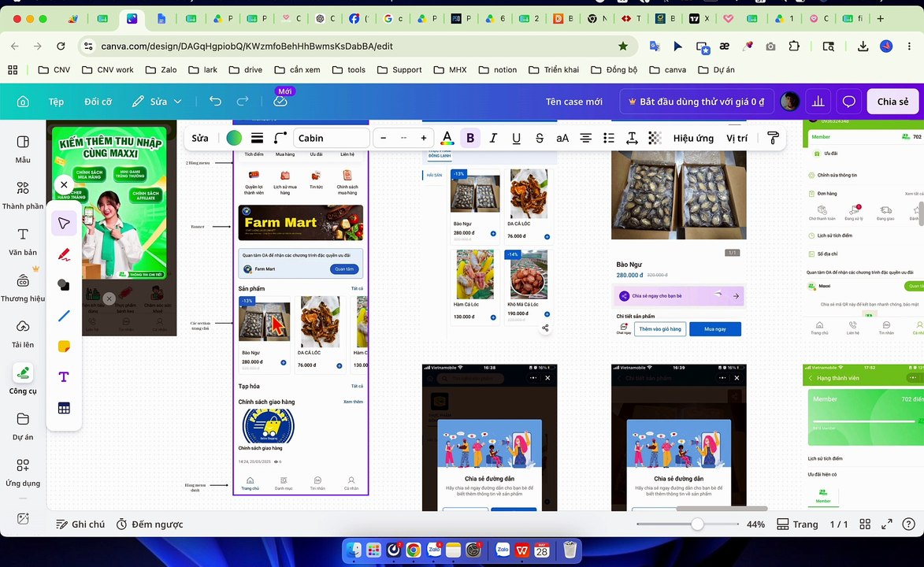Image resolution: width=924 pixels, height=567 pixels.
Task: Open the Thành phần elements panel
Action: (22, 195)
